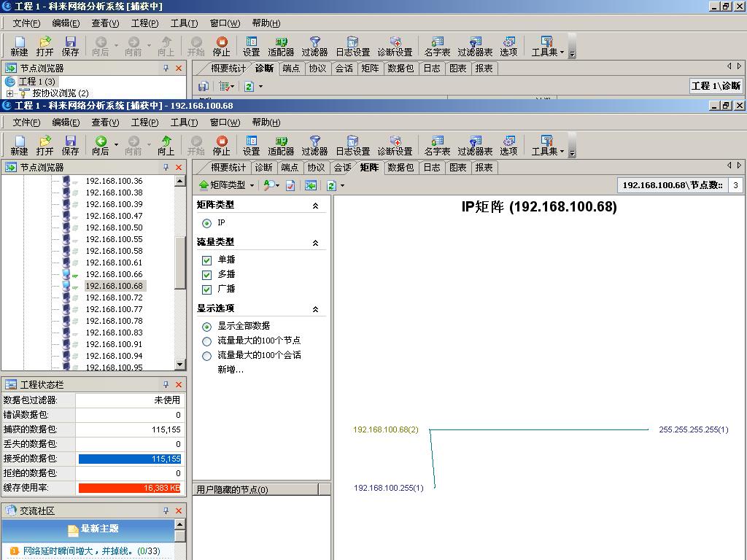Click the 新增... link under 显示选项
Screen dimensions: 747x560
coord(231,370)
